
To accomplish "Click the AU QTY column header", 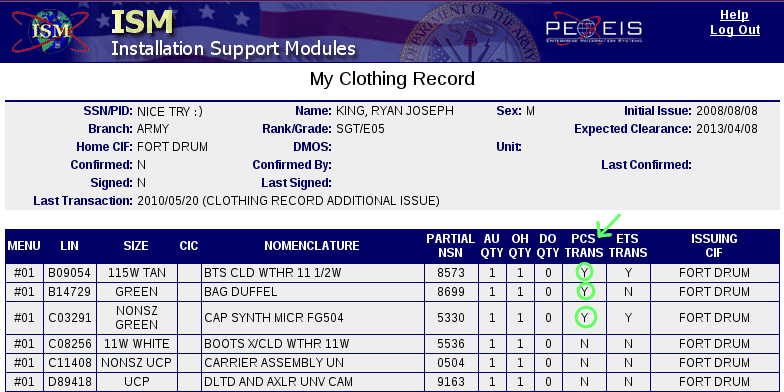I will click(492, 246).
